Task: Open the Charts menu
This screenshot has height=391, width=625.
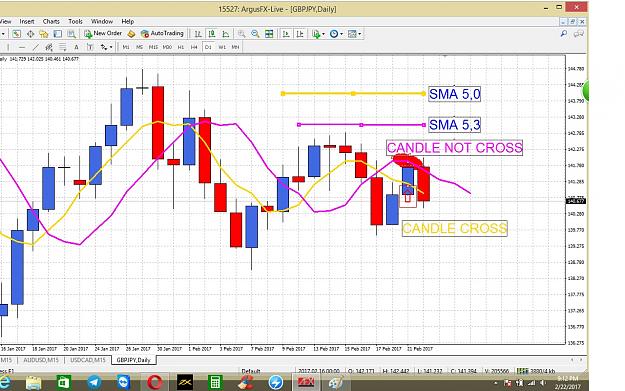Action: tap(51, 22)
